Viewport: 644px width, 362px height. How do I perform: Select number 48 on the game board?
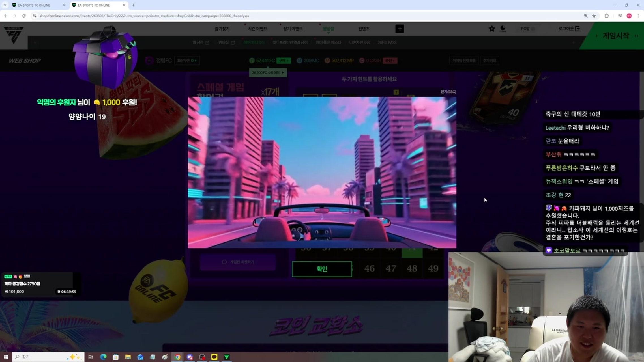pyautogui.click(x=412, y=268)
